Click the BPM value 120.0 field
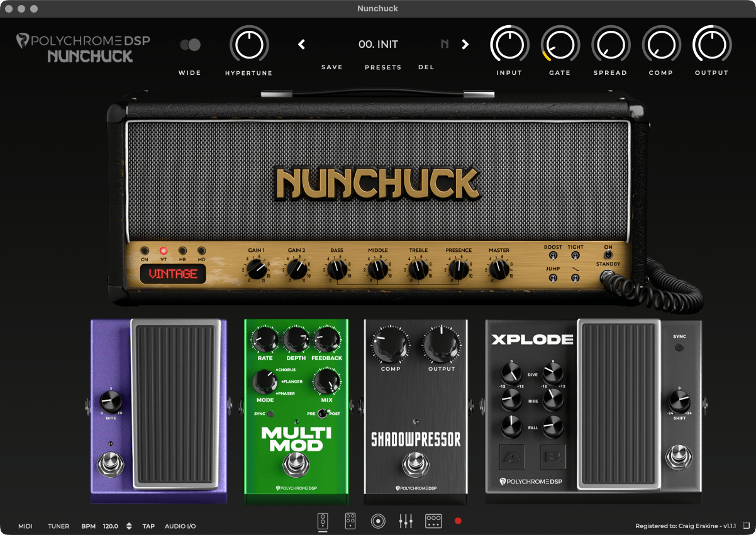This screenshot has width=756, height=535. 111,526
